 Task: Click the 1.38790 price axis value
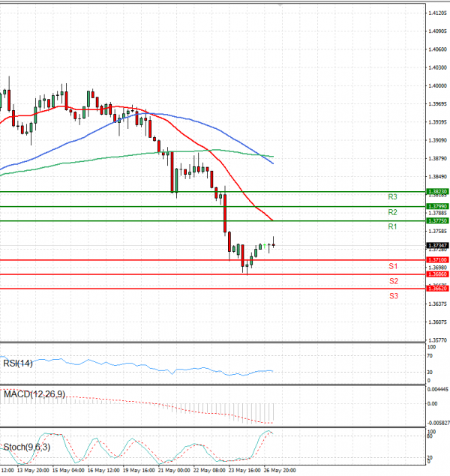pos(437,158)
